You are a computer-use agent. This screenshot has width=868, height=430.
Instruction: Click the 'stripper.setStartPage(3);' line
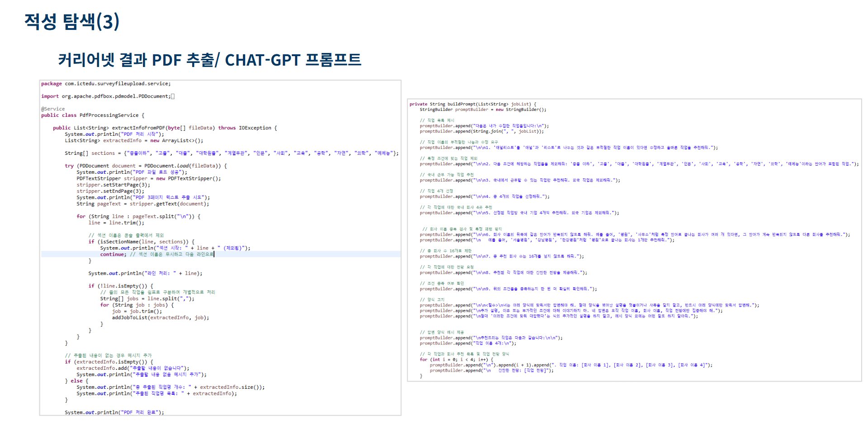(x=113, y=185)
